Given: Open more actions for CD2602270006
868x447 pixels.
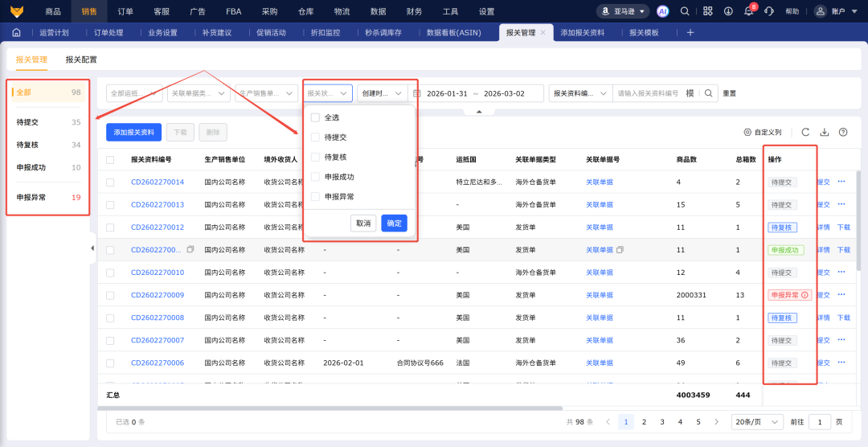Looking at the screenshot, I should click(x=841, y=363).
